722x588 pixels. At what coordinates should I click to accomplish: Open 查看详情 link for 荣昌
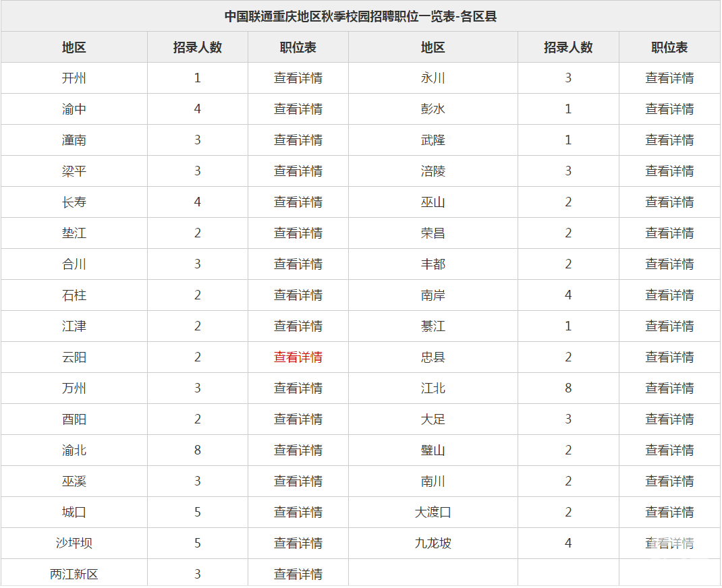669,233
